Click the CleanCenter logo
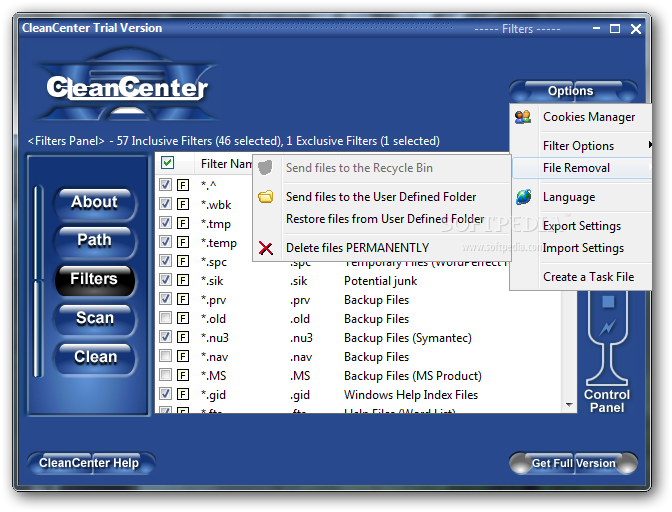The height and width of the screenshot is (512, 672). [127, 86]
